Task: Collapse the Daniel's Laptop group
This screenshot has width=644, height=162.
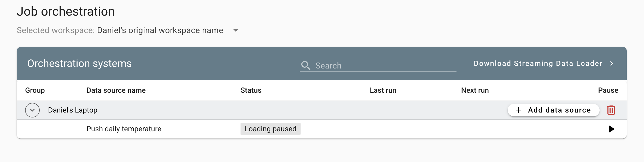Action: pyautogui.click(x=32, y=110)
